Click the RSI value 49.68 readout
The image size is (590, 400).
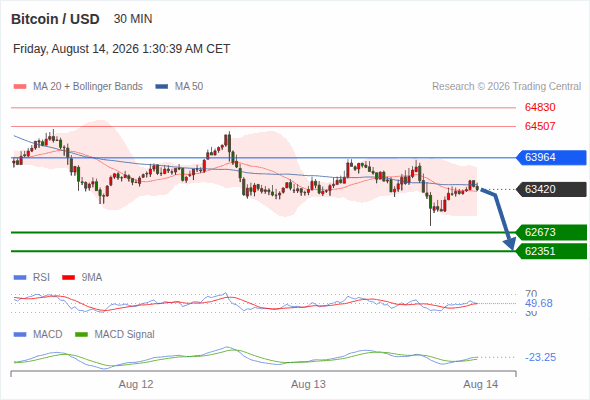tap(539, 303)
